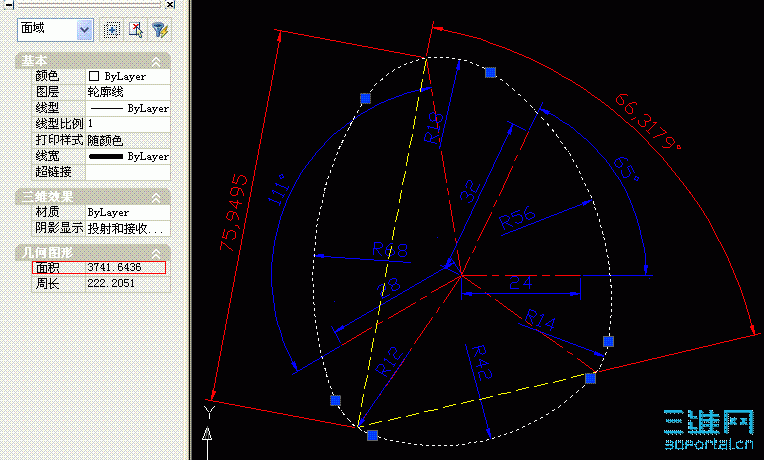
Task: Click the palette auto-hide minus button
Action: [x=8, y=5]
